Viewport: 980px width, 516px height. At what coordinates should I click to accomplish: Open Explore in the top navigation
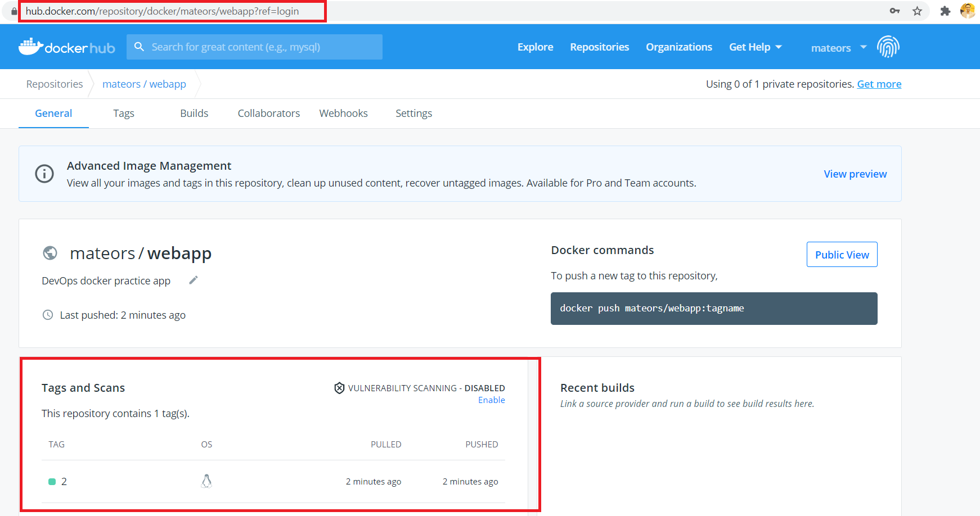tap(536, 47)
